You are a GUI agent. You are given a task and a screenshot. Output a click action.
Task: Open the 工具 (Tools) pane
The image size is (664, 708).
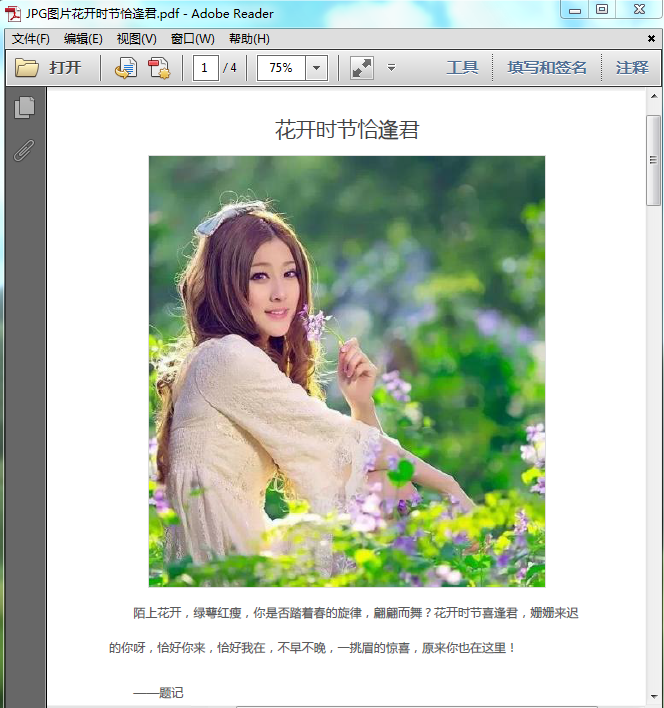(462, 68)
